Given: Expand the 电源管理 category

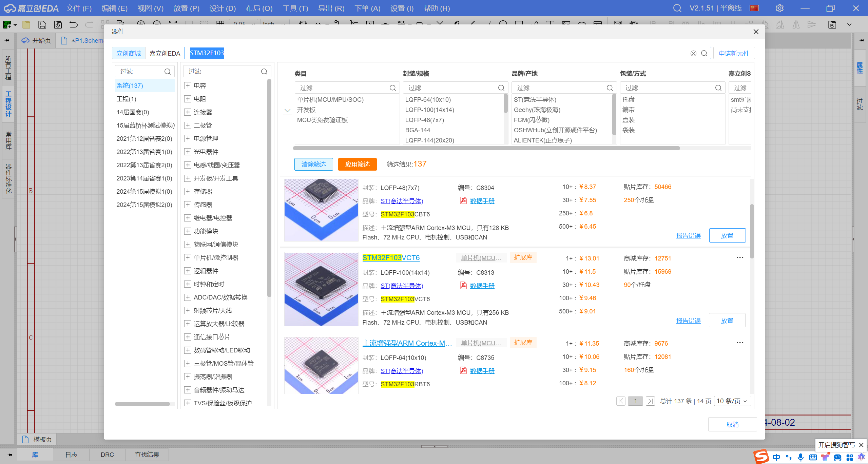Looking at the screenshot, I should (188, 138).
